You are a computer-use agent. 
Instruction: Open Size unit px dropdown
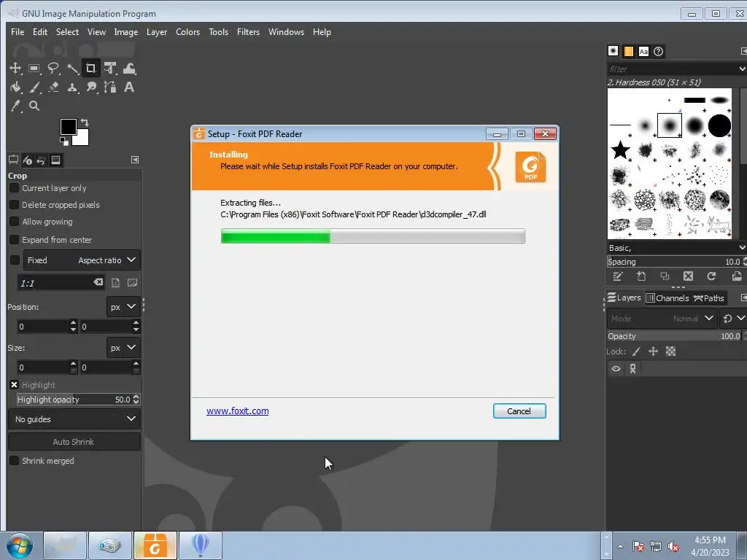pyautogui.click(x=123, y=348)
